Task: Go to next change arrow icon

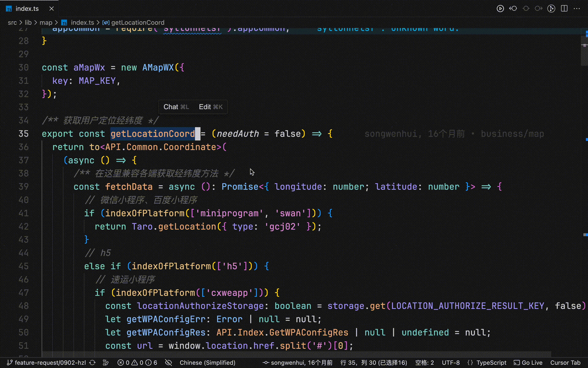Action: pos(538,9)
